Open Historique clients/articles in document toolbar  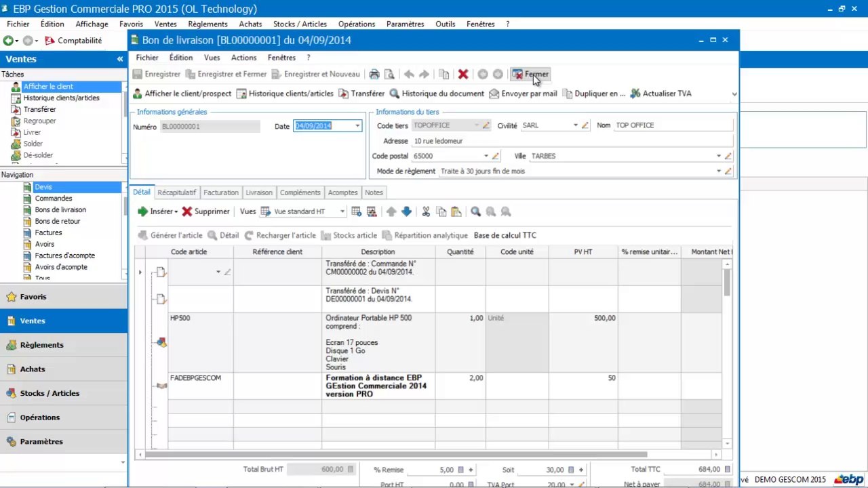click(x=284, y=94)
